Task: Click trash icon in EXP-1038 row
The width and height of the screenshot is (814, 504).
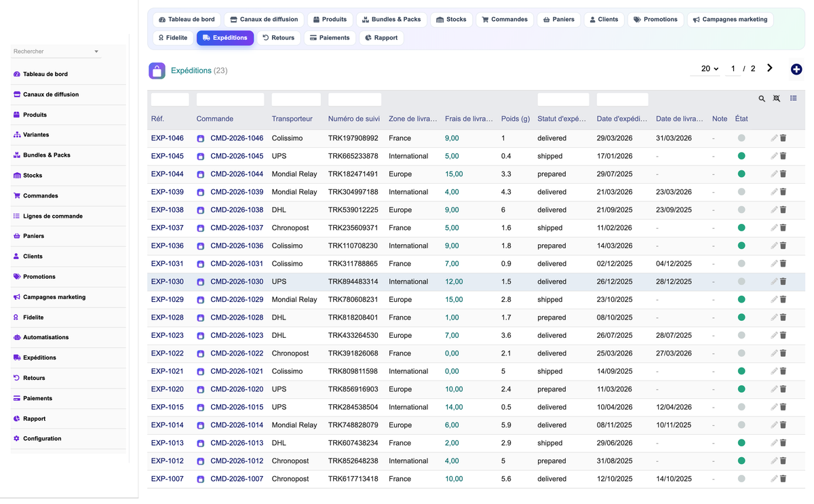Action: (x=783, y=210)
